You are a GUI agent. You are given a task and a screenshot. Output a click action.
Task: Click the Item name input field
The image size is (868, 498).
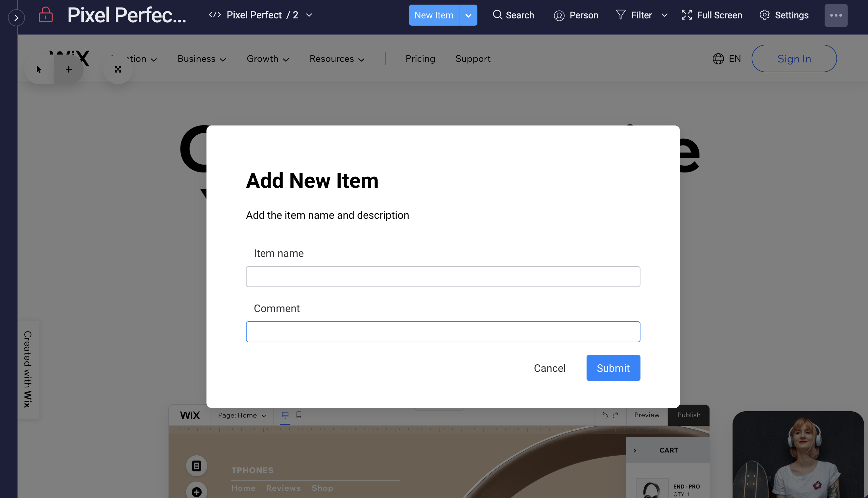click(x=443, y=276)
